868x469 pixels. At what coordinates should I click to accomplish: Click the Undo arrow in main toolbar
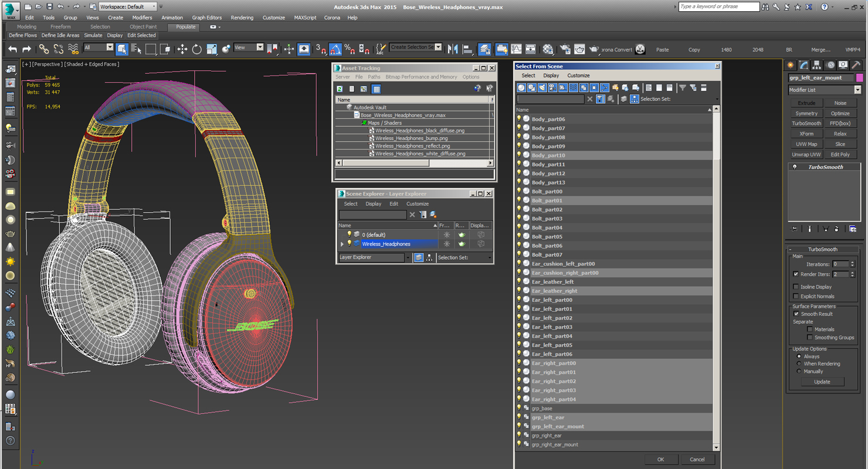(12, 49)
